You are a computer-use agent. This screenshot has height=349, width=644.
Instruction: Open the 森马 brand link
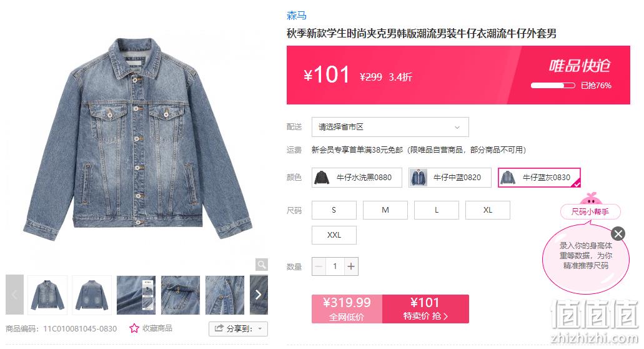pyautogui.click(x=297, y=16)
